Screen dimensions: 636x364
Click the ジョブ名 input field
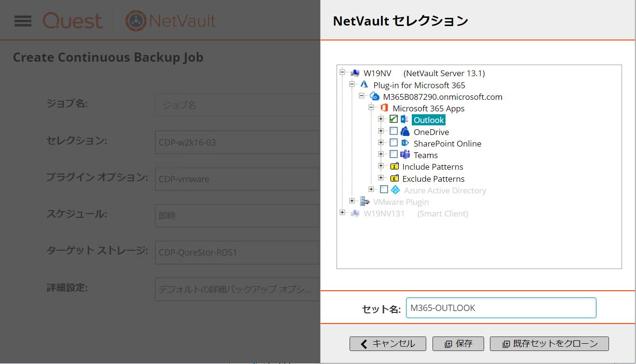(238, 105)
